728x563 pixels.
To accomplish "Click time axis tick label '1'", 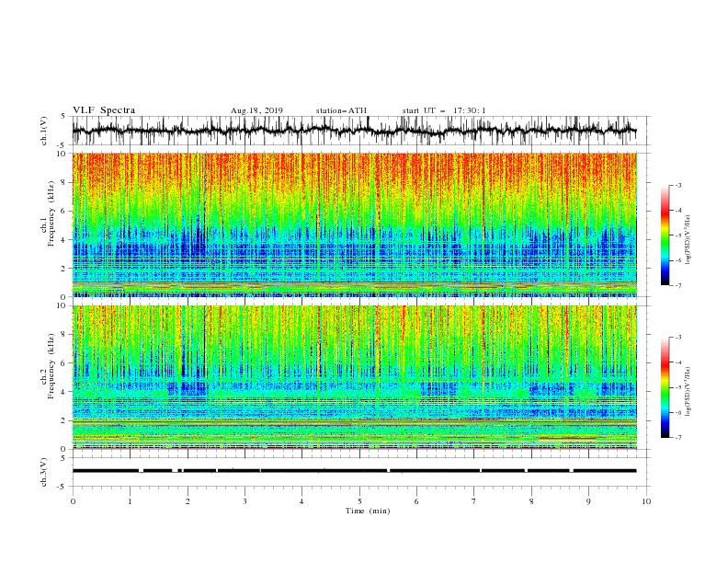I will 130,501.
